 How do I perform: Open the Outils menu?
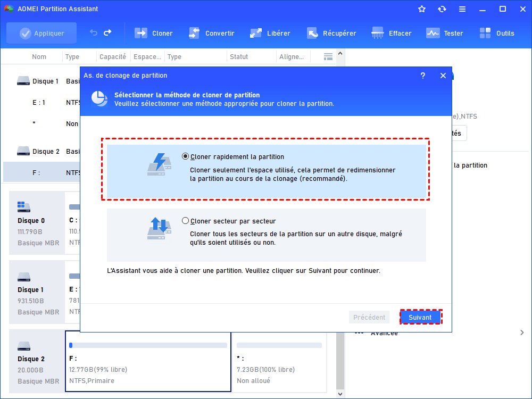click(x=497, y=33)
